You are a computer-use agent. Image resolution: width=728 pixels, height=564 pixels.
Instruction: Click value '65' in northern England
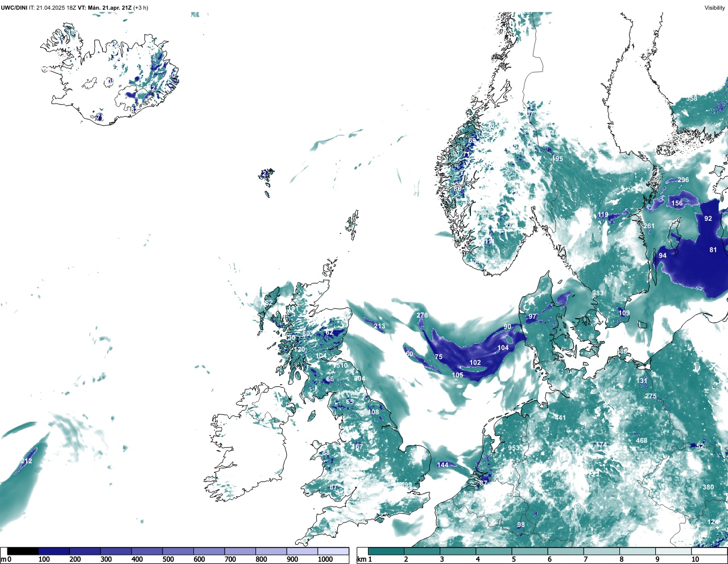(x=350, y=402)
